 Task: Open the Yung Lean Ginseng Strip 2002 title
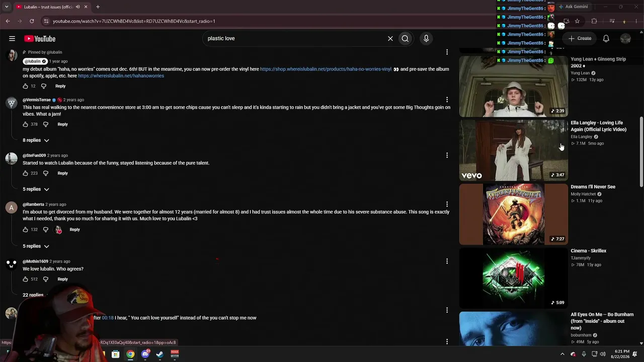598,62
